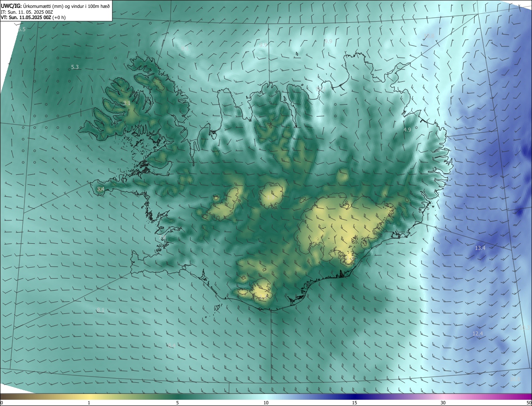Image resolution: width=532 pixels, height=406 pixels.
Task: Click the 1 tick on the color scale
Action: click(x=89, y=403)
